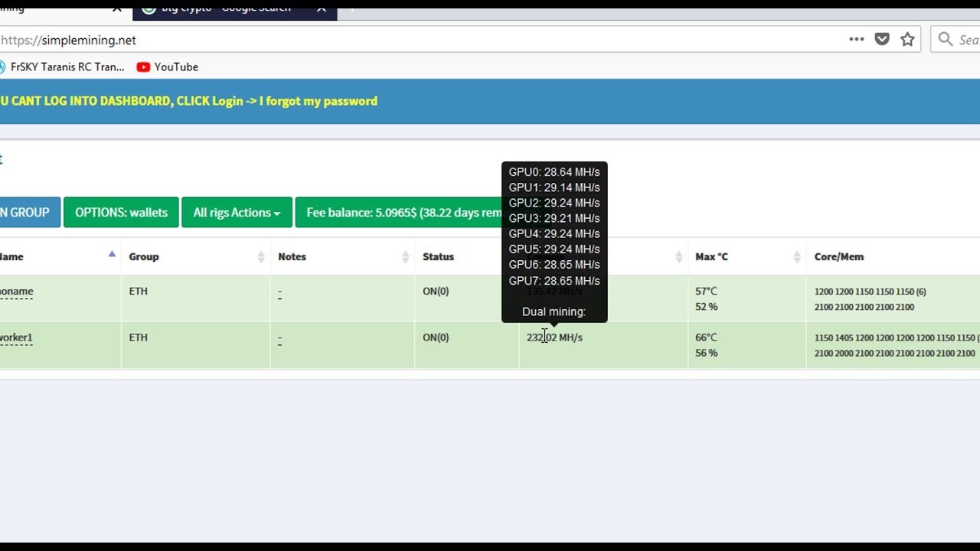Click sort arrows beside the speed column
Viewport: 980px width, 551px height.
[x=678, y=257]
